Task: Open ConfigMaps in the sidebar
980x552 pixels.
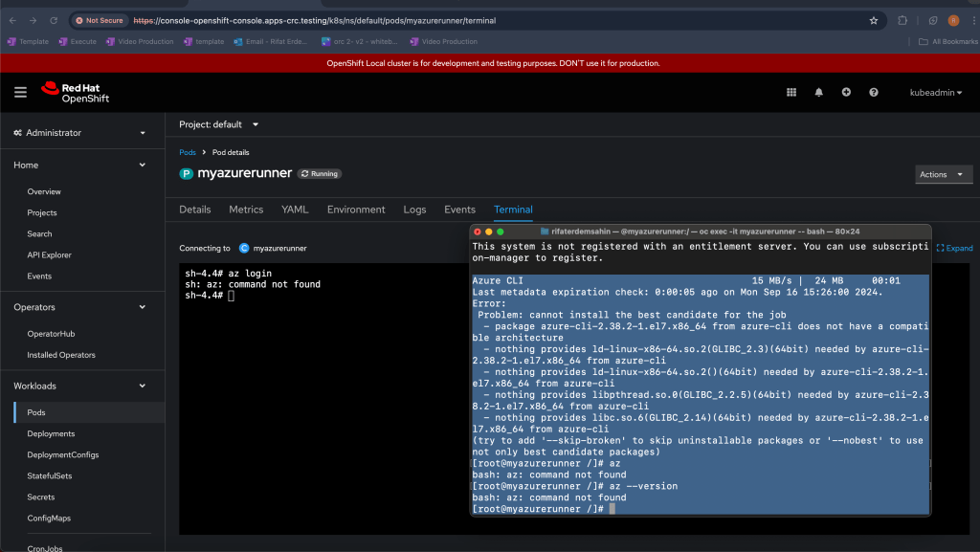Action: coord(49,519)
